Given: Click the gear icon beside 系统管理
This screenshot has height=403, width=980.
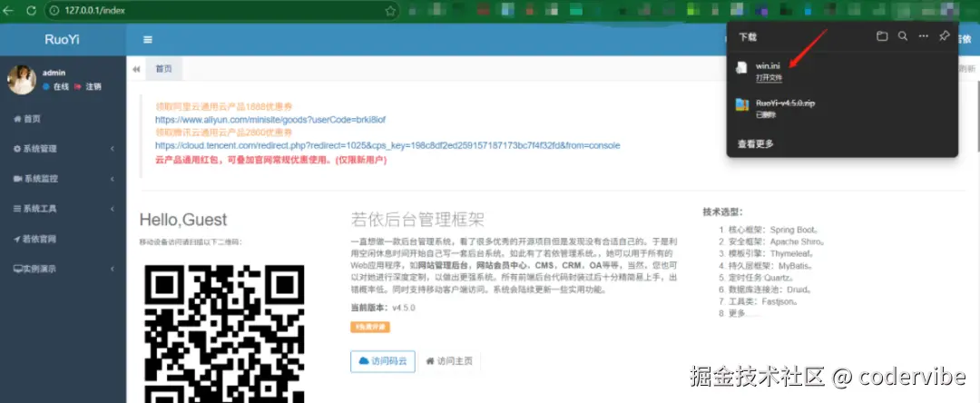Looking at the screenshot, I should (17, 149).
